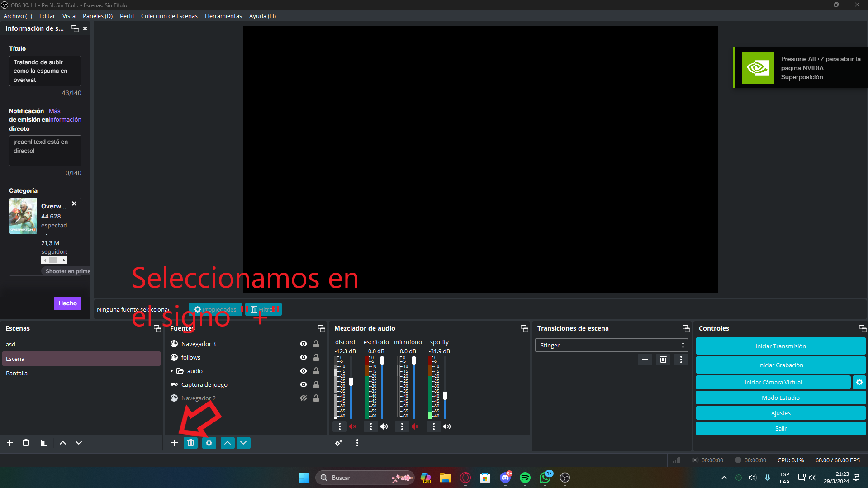Open source properties gear icon in Fuentes toolbar
Screen dimensions: 868x488
coord(209,443)
